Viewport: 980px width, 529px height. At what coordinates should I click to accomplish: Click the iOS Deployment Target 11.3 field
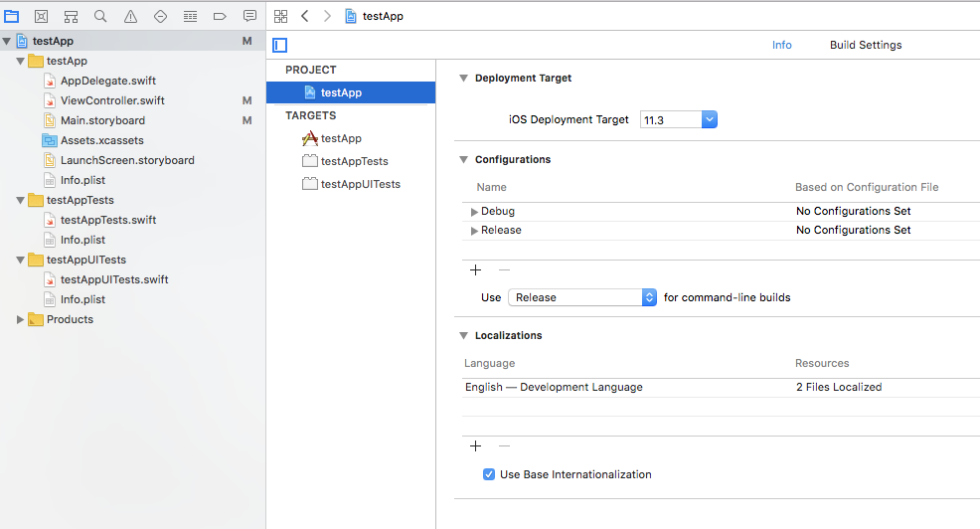coord(671,119)
